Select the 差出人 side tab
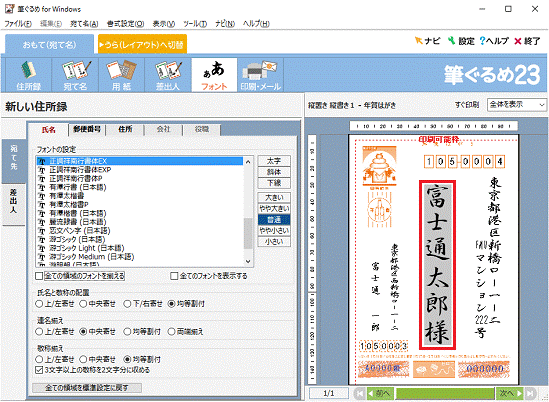549x402 pixels. pos(14,204)
